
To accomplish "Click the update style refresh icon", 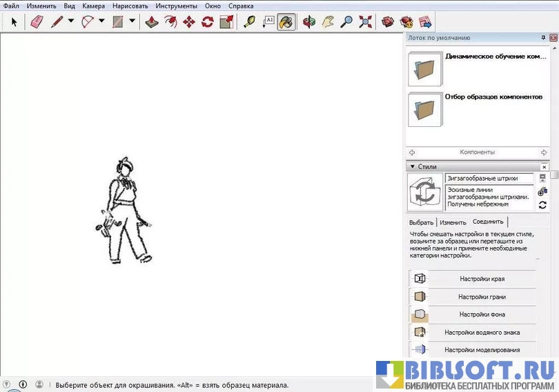I will coord(543,205).
